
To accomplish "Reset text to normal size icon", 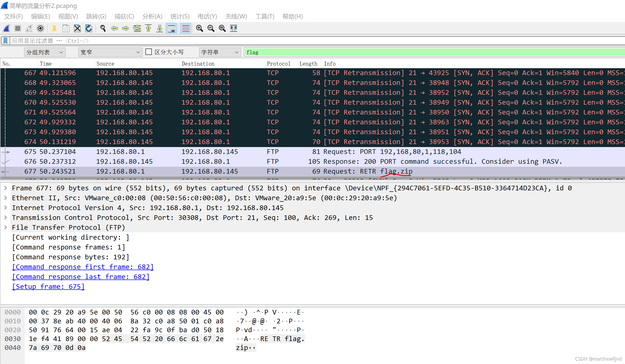I will 222,28.
